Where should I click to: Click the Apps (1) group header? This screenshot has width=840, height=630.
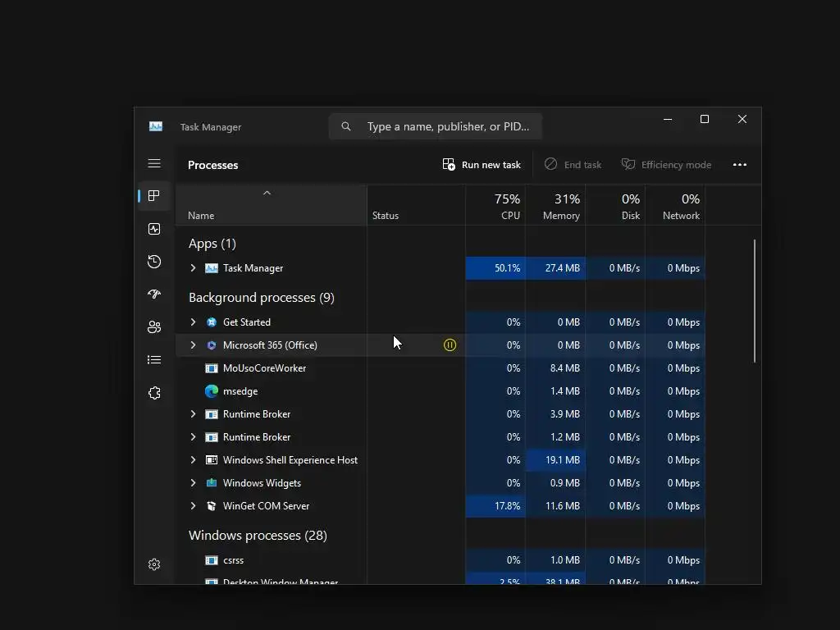point(212,244)
